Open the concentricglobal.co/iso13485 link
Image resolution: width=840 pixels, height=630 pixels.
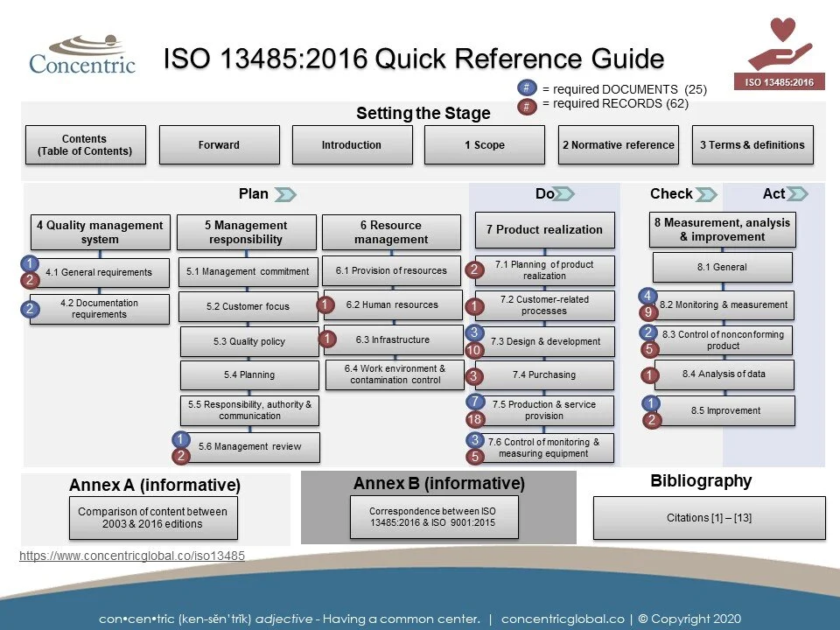pyautogui.click(x=129, y=555)
